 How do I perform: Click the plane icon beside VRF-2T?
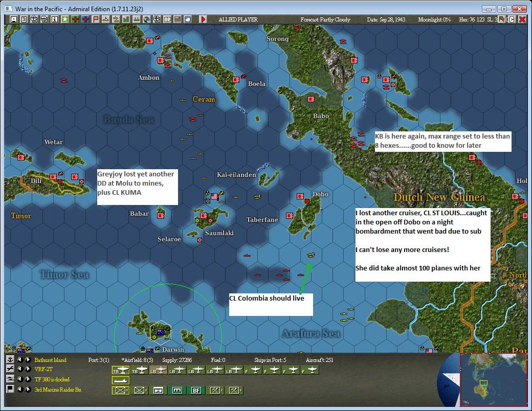(x=10, y=369)
